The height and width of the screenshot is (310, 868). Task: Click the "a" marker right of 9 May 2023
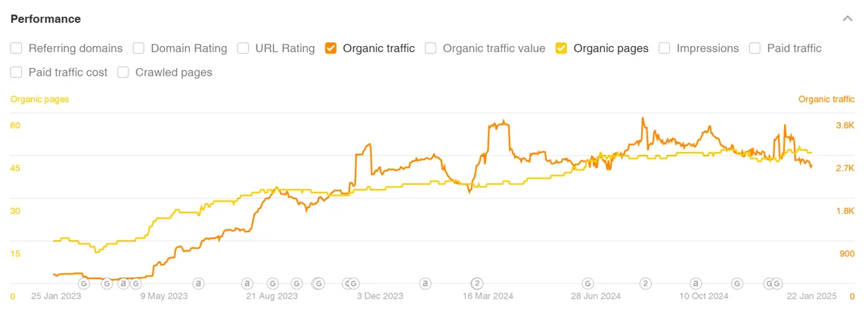coord(198,284)
